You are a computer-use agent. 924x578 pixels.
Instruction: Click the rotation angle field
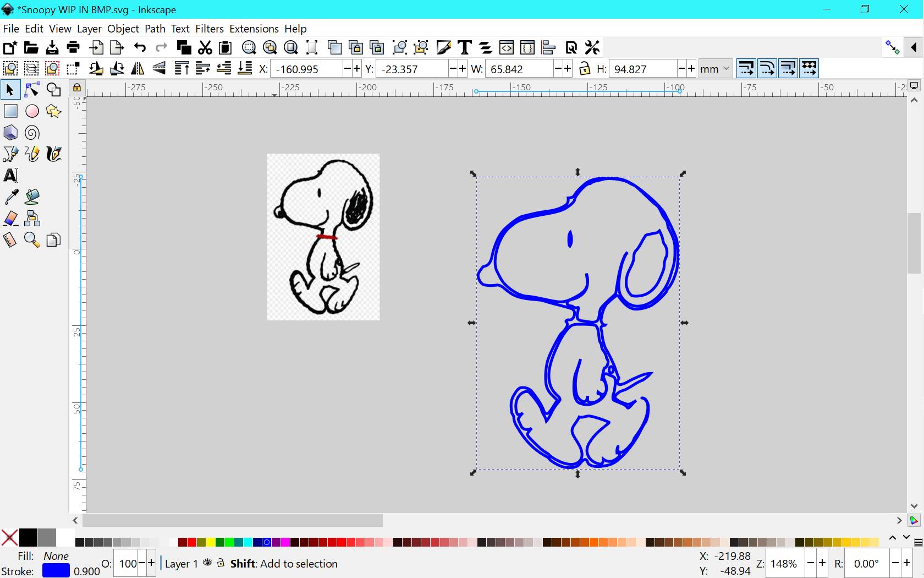pyautogui.click(x=867, y=563)
